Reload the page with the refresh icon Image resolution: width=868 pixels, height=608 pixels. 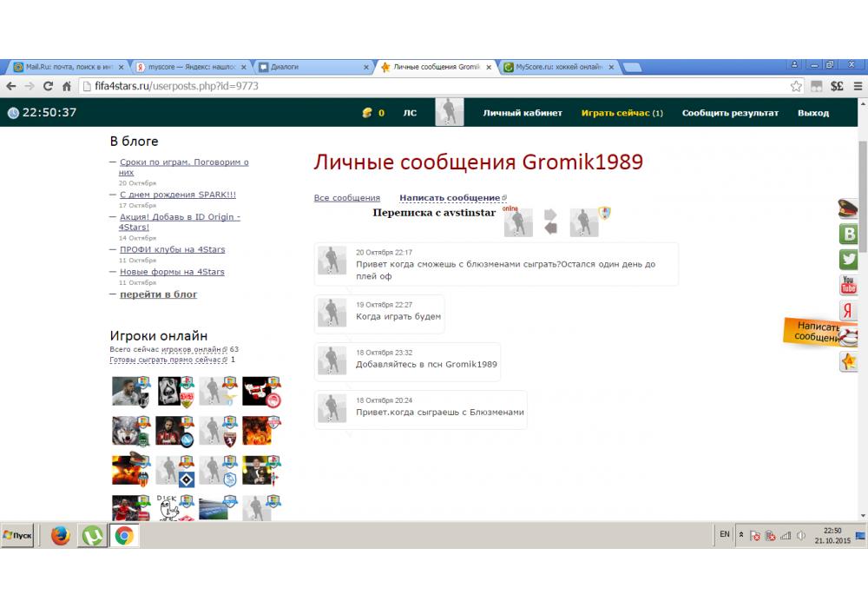pos(48,86)
